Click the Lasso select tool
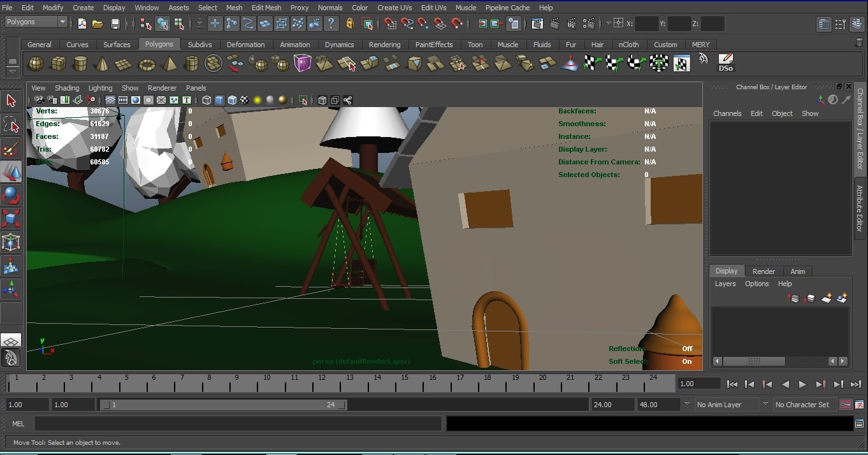 (x=11, y=124)
